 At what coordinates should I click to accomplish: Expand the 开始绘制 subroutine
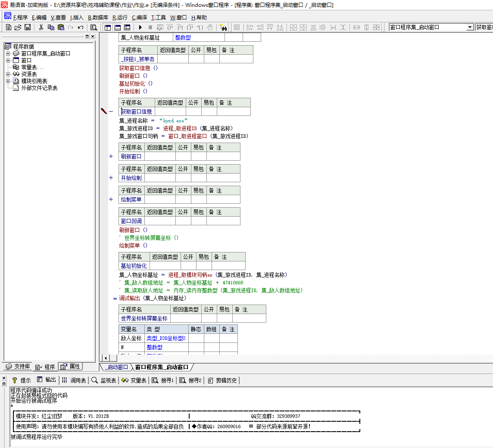coord(111,177)
